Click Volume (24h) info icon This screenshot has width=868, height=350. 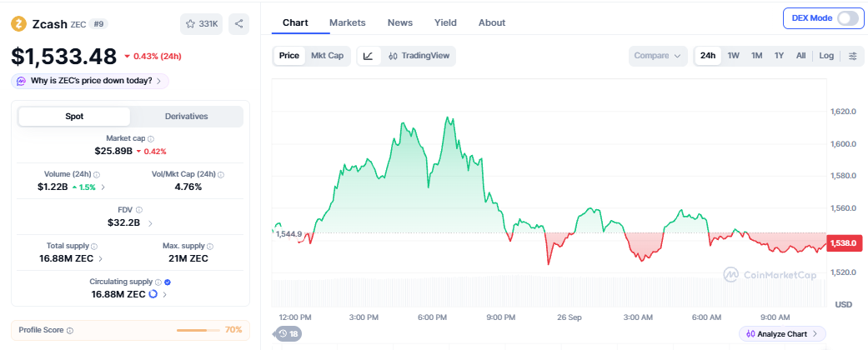coord(97,175)
